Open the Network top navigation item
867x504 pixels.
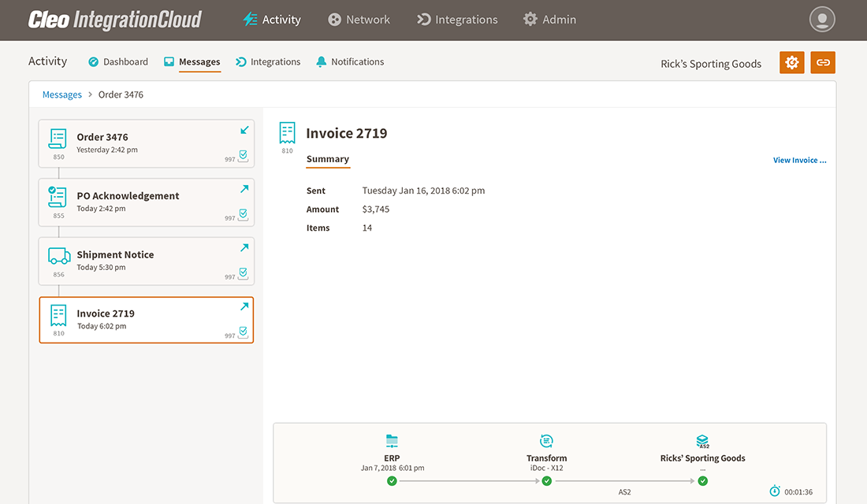(359, 20)
